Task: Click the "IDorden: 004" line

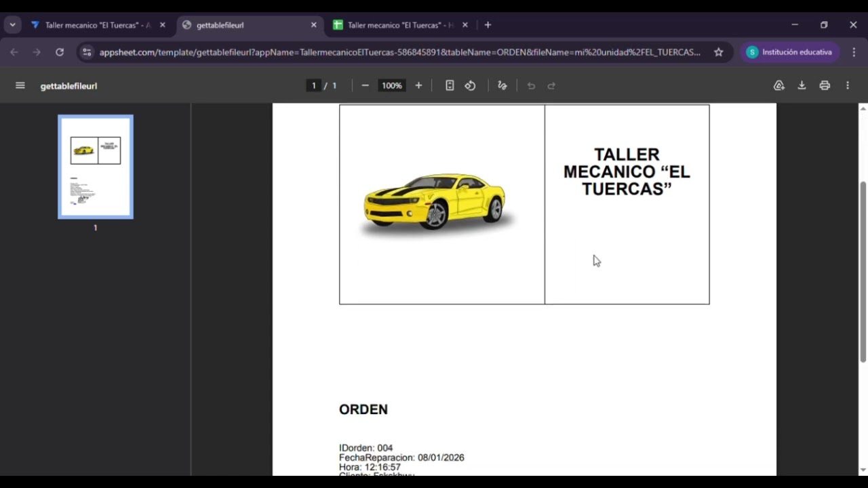Action: pyautogui.click(x=366, y=448)
